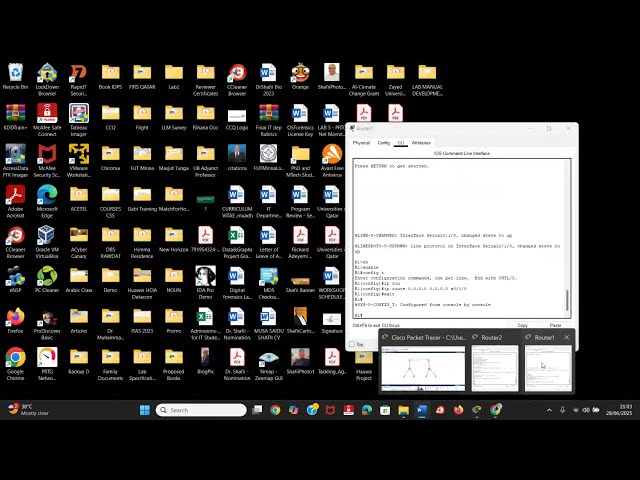Open the OSForensics License Key document
640x480 pixels.
[300, 120]
